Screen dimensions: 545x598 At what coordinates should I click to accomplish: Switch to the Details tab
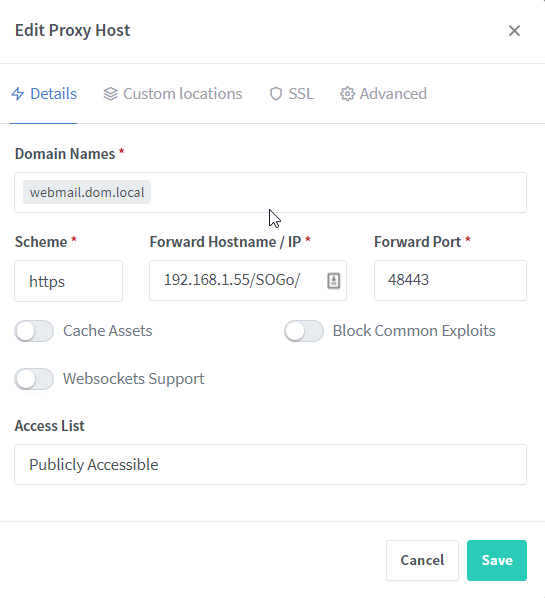[44, 94]
